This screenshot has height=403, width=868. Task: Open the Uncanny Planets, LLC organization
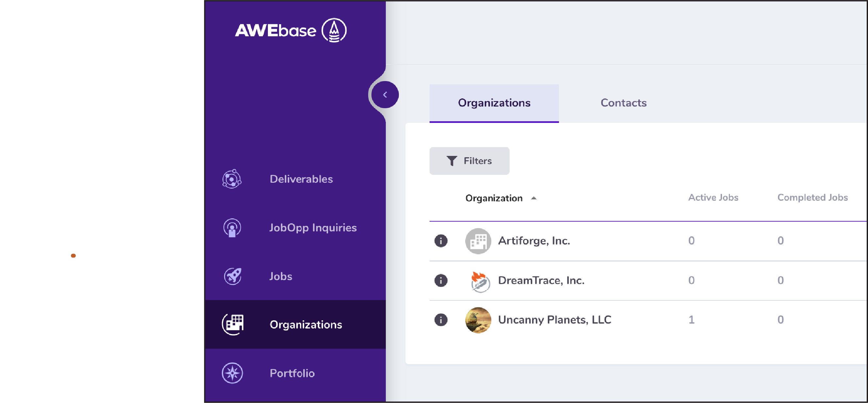[x=554, y=320]
